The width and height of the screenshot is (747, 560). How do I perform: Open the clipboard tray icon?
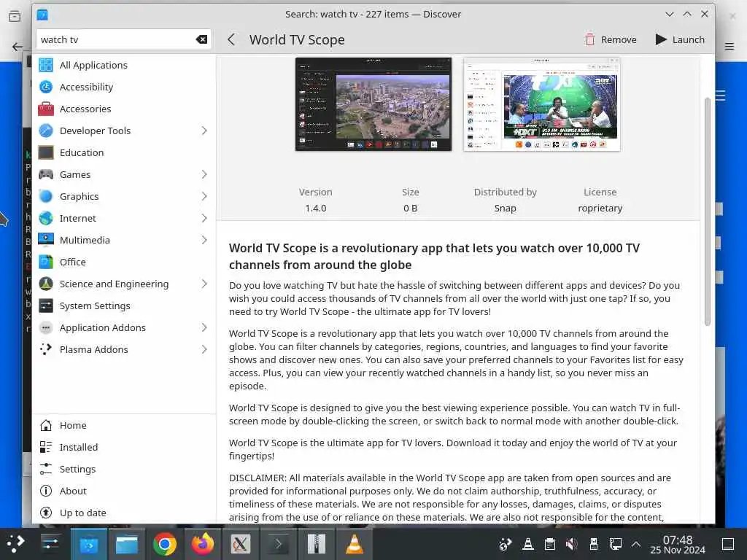coord(549,544)
